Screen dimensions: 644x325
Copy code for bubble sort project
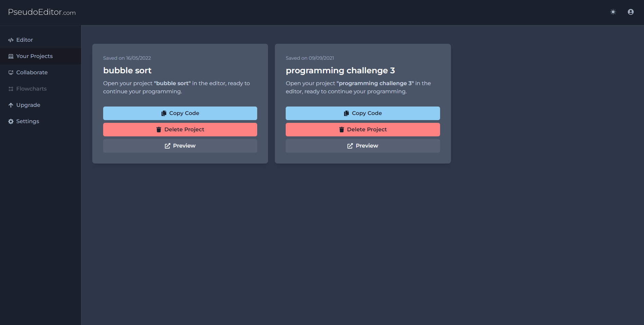180,113
